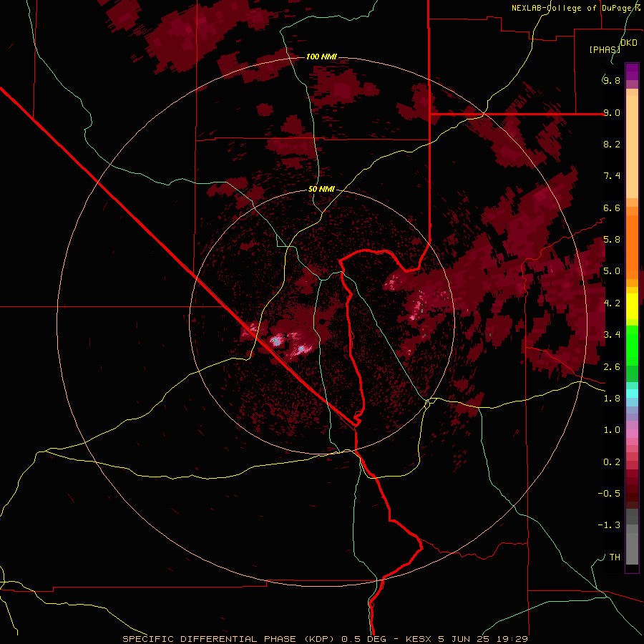Pick the bright green color bar segment
Viewport: 644px width, 644px height.
tap(632, 346)
